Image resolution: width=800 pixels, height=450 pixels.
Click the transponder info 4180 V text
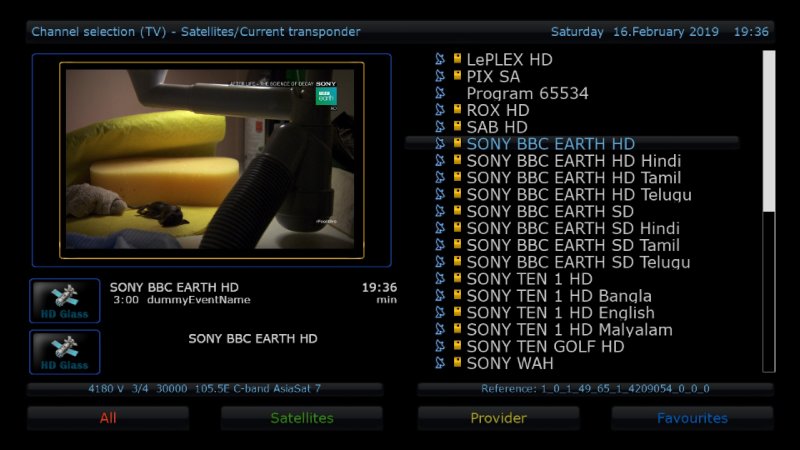tap(204, 388)
